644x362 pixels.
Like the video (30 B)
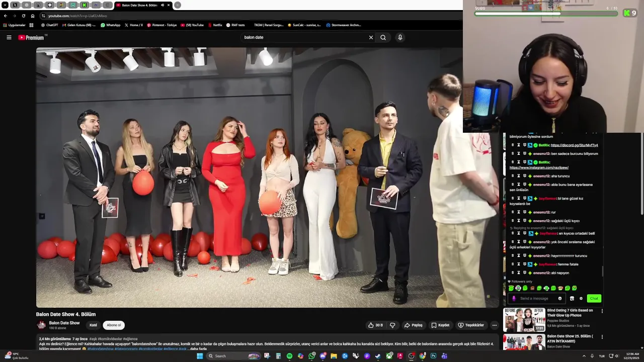[375, 325]
